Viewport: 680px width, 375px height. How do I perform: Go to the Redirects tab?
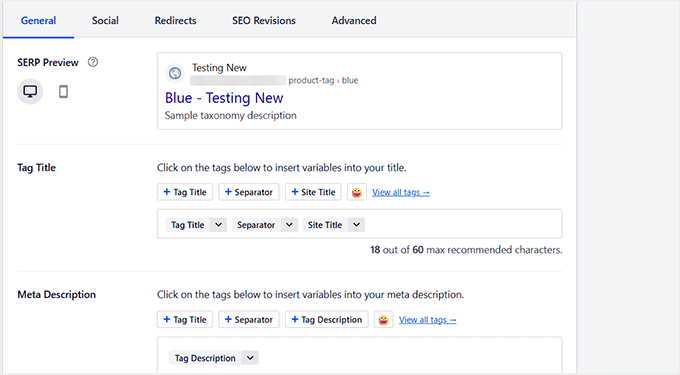[x=175, y=20]
